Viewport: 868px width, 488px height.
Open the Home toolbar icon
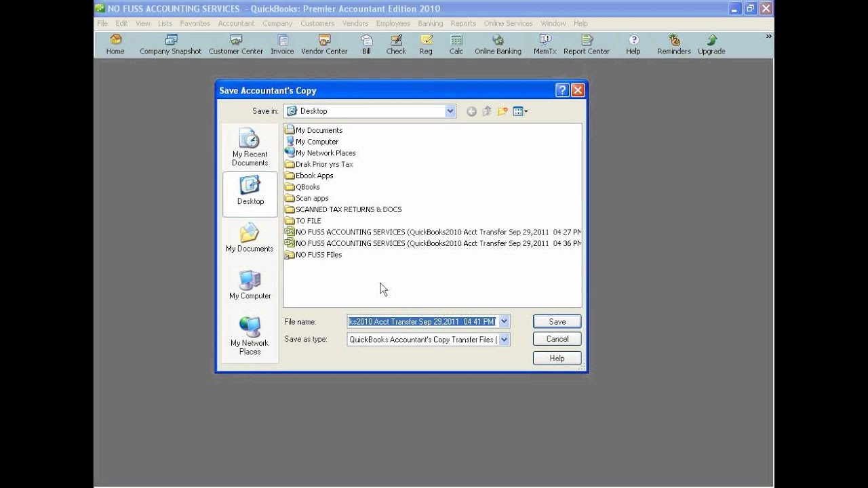(x=115, y=45)
